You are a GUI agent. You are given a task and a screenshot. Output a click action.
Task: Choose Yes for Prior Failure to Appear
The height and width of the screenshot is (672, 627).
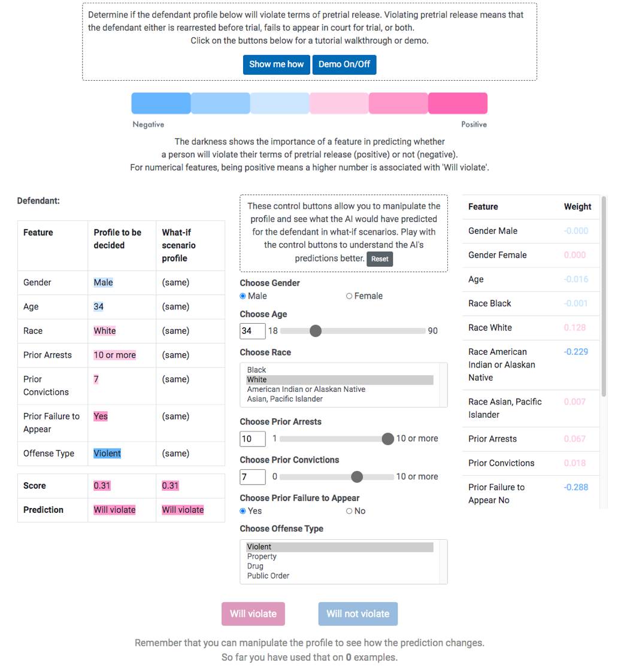tap(243, 511)
